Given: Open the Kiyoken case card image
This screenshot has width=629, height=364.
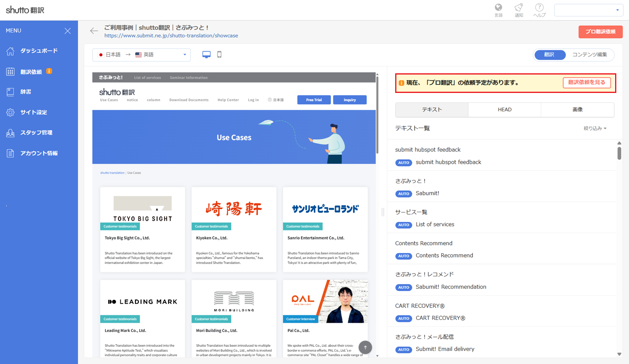Looking at the screenshot, I should point(234,209).
